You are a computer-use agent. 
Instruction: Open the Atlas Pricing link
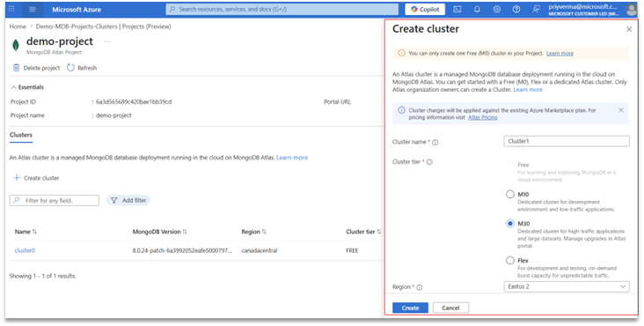coord(483,117)
